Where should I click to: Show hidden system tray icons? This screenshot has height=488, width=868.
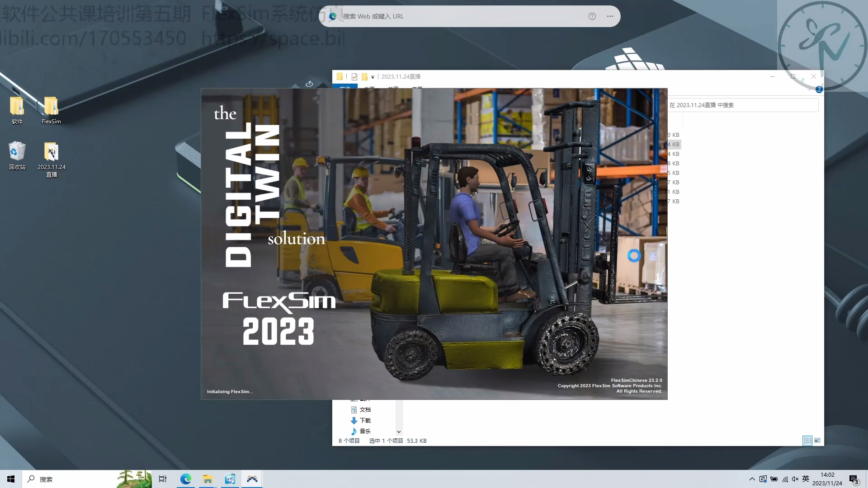[752, 479]
